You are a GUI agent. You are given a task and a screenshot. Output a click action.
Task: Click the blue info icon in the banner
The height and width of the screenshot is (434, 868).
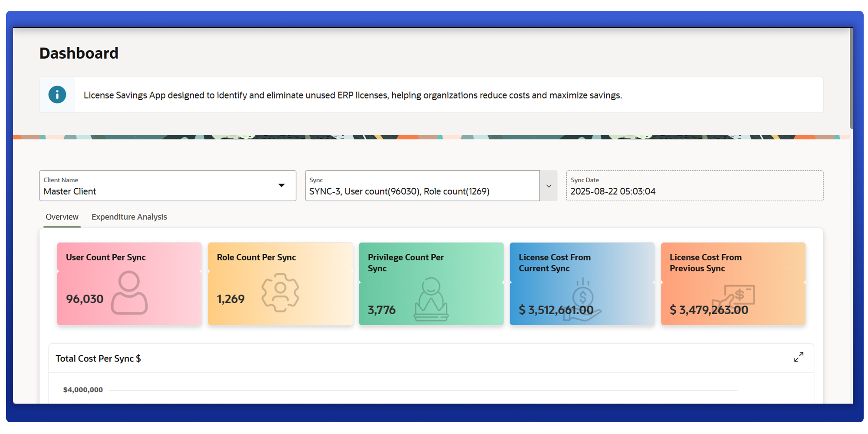point(57,95)
